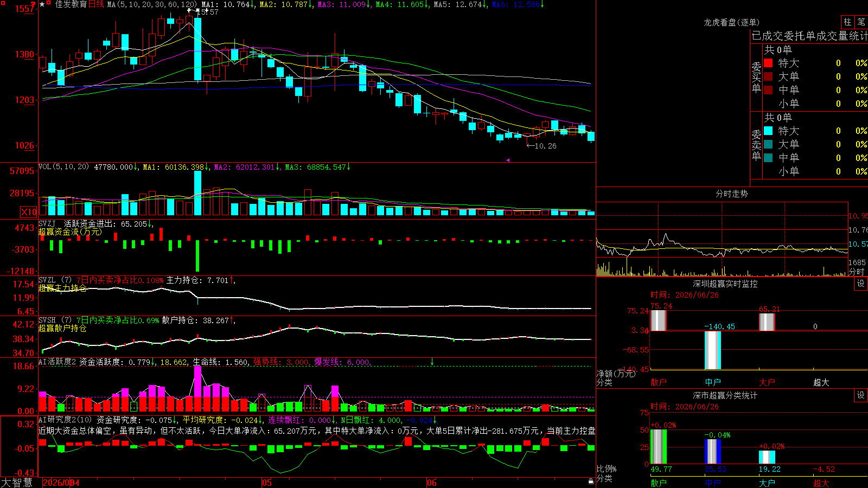Click the magenta arrow marker under the K-line chart

508,160
